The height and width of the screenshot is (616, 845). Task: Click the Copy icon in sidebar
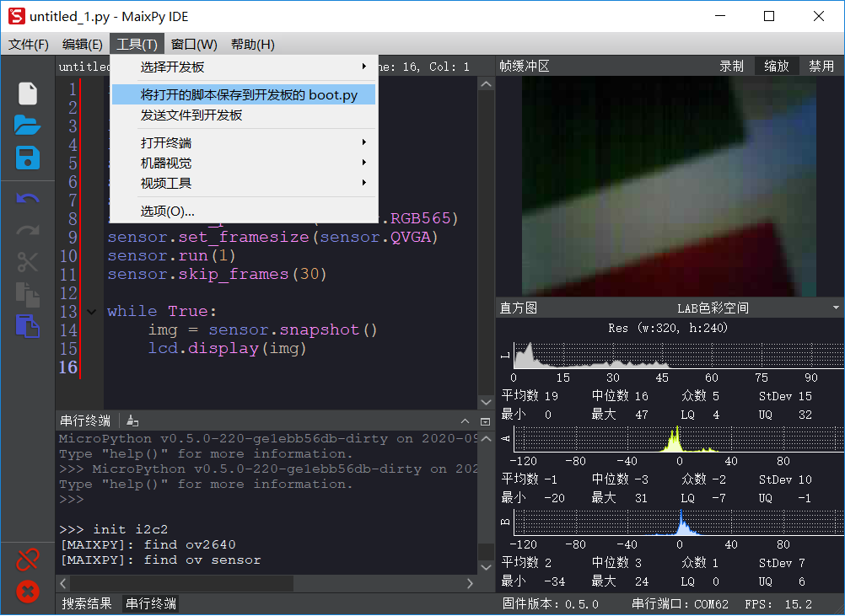(x=28, y=295)
